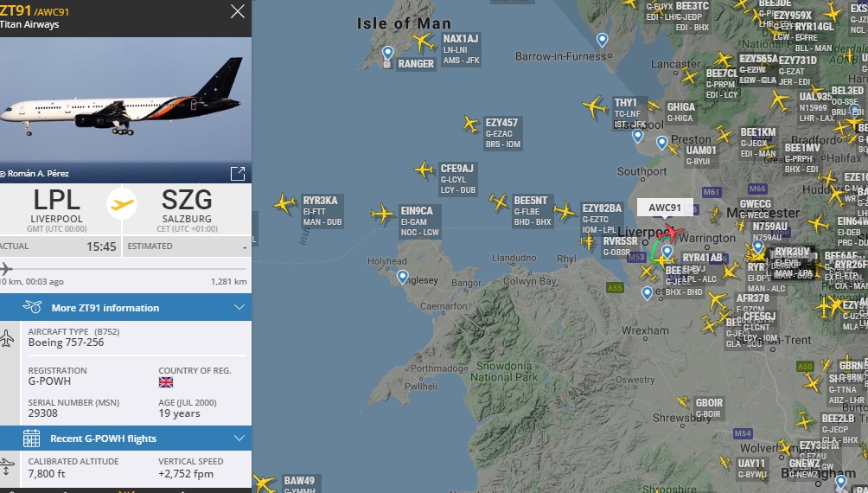Click the CFE9AJ flight label
The width and height of the screenshot is (868, 493).
457,179
